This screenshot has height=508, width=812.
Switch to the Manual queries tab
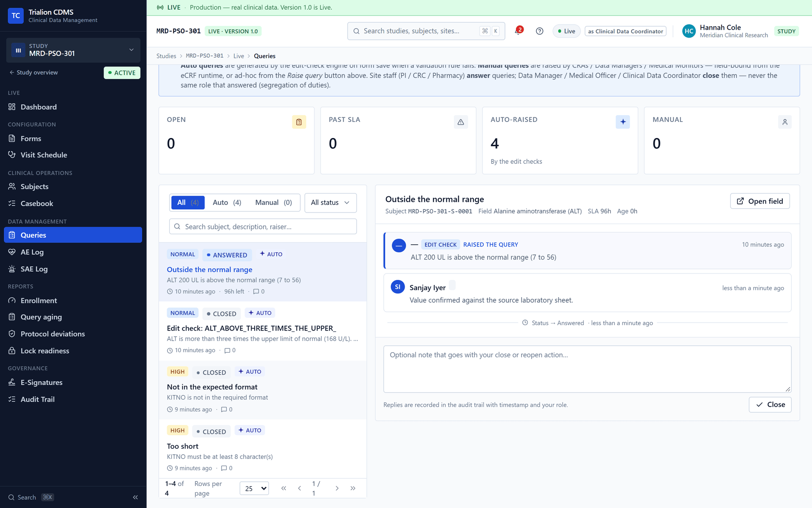[x=273, y=203]
